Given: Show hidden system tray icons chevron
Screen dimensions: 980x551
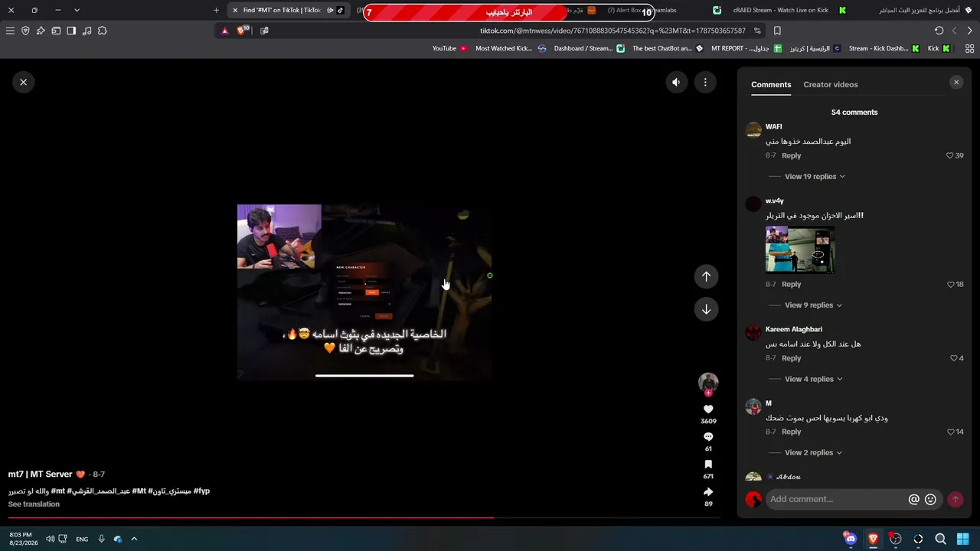Looking at the screenshot, I should (x=134, y=539).
